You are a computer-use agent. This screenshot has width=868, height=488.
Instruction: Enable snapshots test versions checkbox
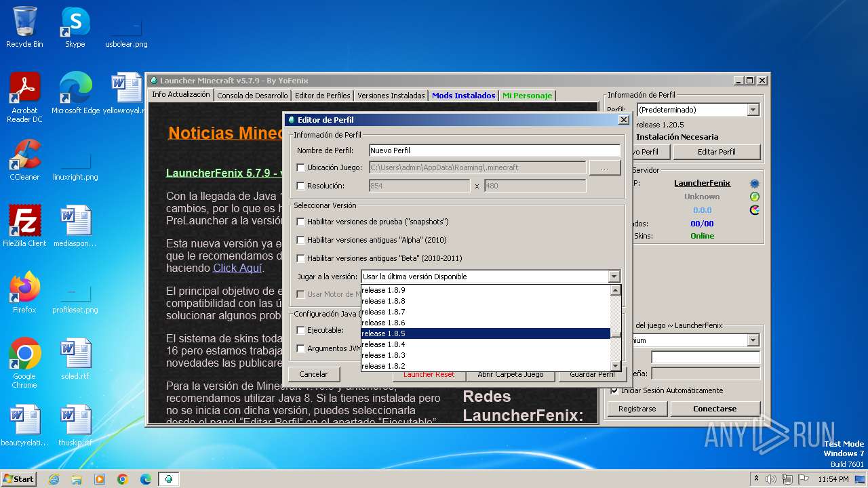click(301, 222)
